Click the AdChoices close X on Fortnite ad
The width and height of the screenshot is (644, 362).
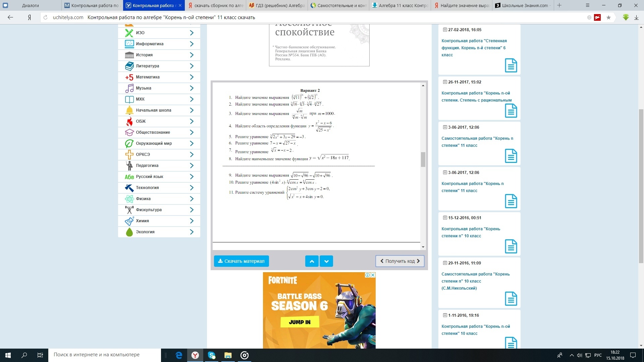(x=373, y=275)
